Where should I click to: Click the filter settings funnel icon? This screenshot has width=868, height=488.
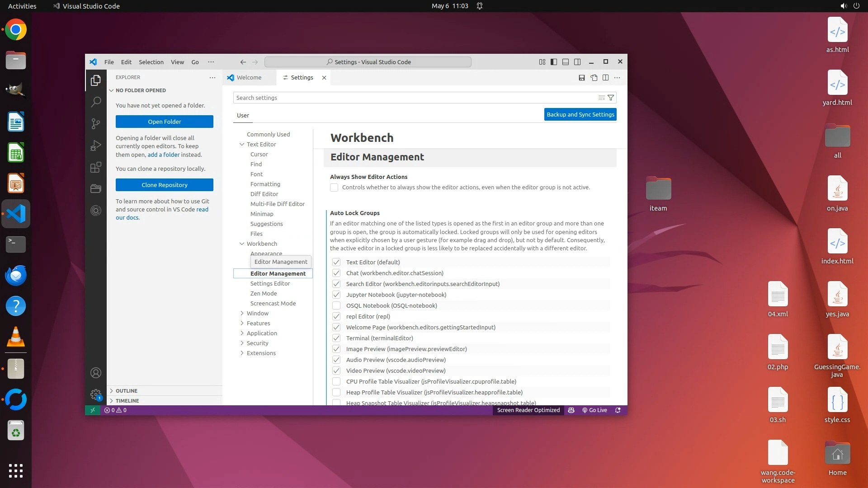611,98
